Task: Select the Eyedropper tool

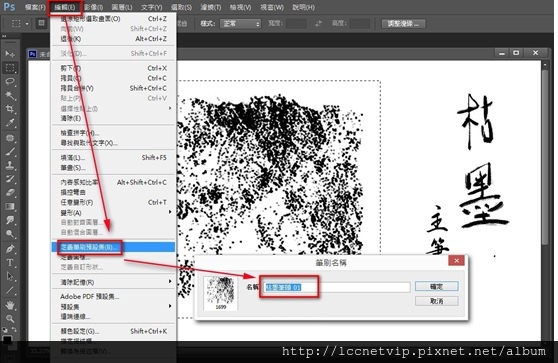Action: point(10,123)
